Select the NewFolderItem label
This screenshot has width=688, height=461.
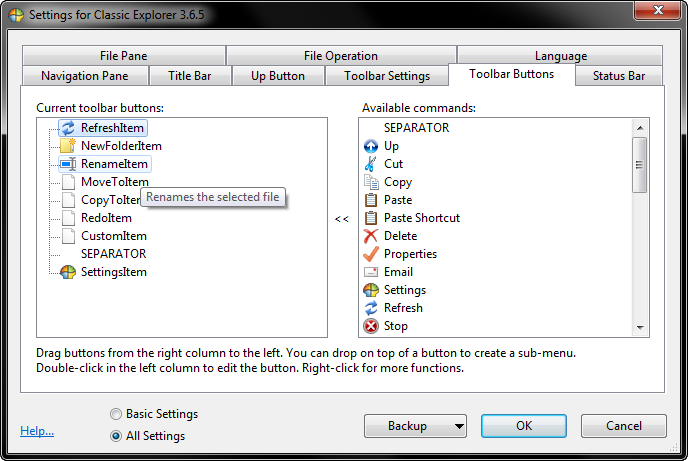121,146
